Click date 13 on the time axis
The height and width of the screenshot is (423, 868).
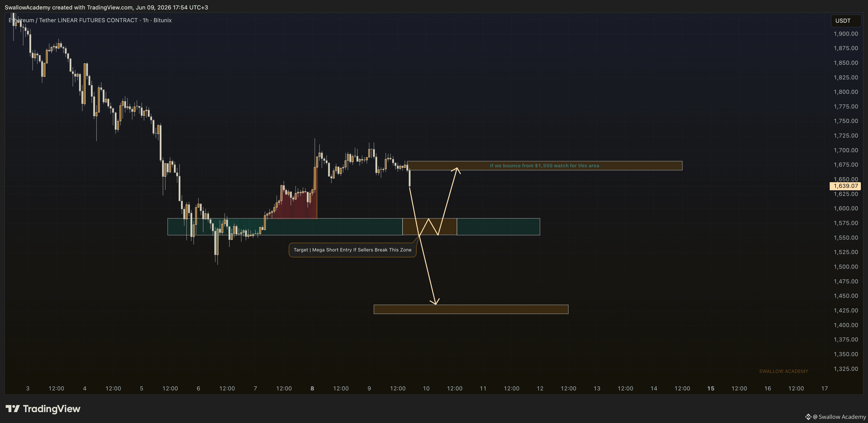pos(597,388)
